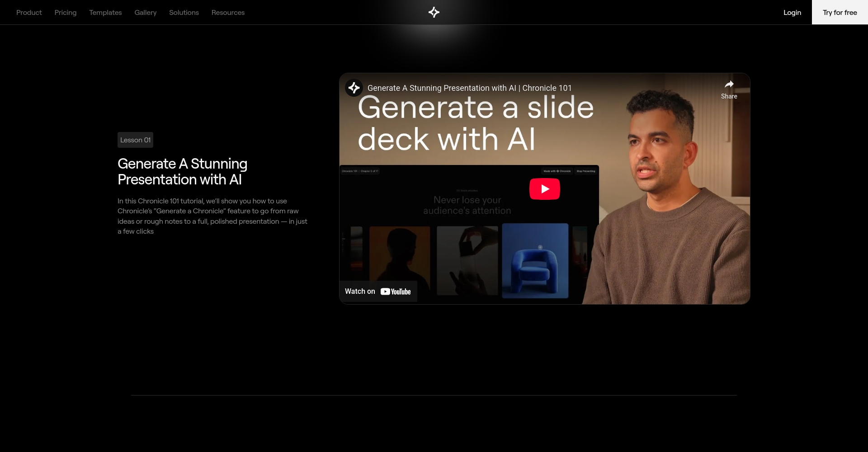Click the YouTube logo in video corner
This screenshot has width=868, height=452.
click(x=396, y=292)
